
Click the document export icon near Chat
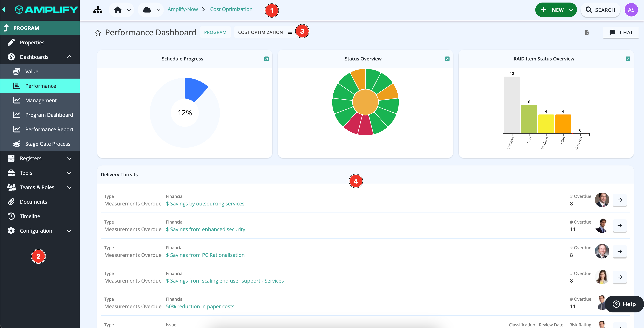point(587,32)
